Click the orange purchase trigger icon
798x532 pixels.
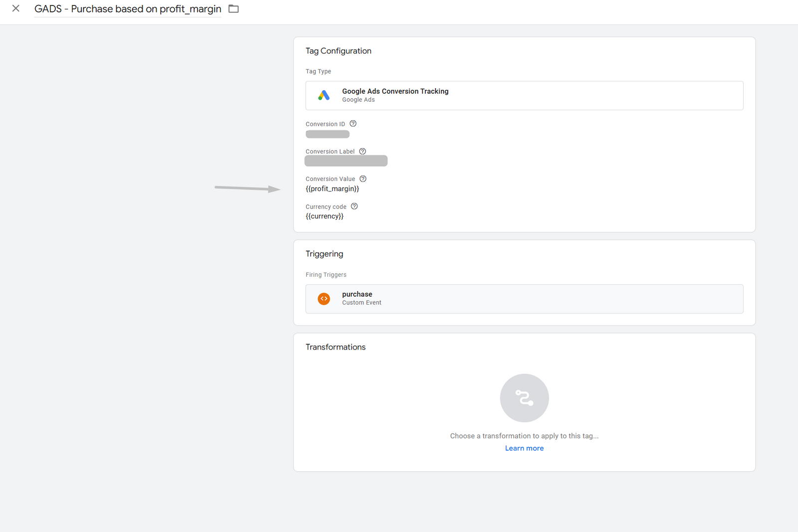(x=324, y=299)
